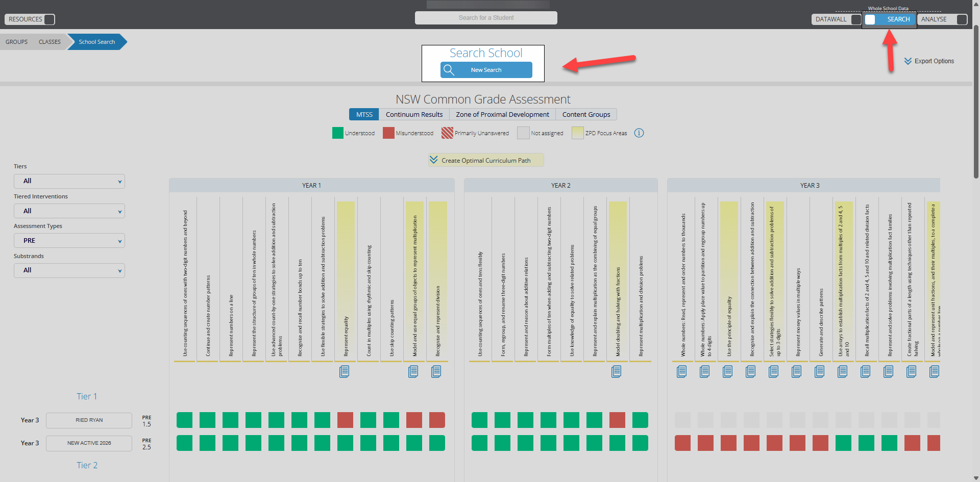Viewport: 980px width, 482px height.
Task: Click NEW ACTIVE 2026's green Use arrays result square
Action: (843, 443)
